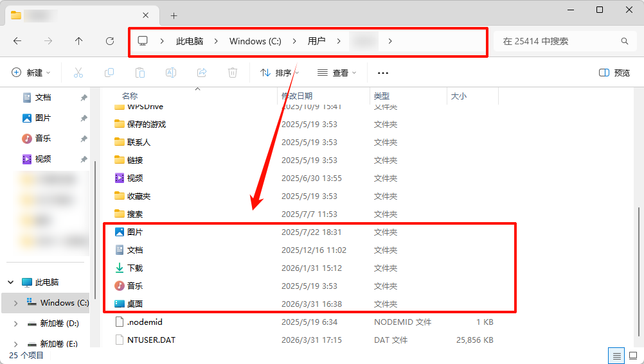The image size is (644, 364).
Task: Click the Paste clipboard icon
Action: (140, 73)
